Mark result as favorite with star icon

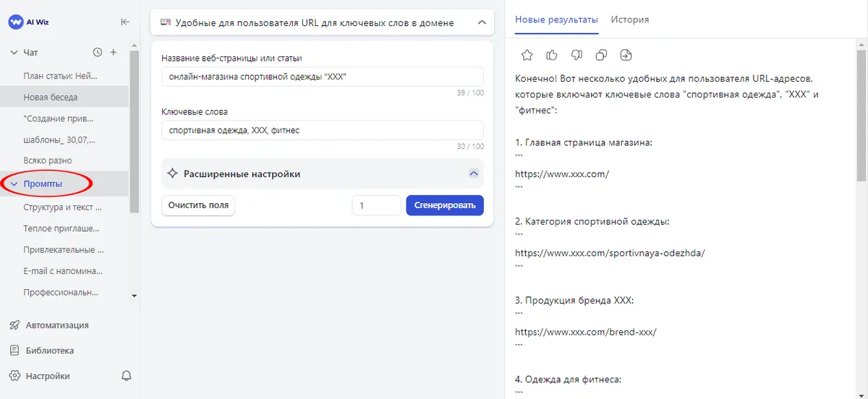[527, 55]
